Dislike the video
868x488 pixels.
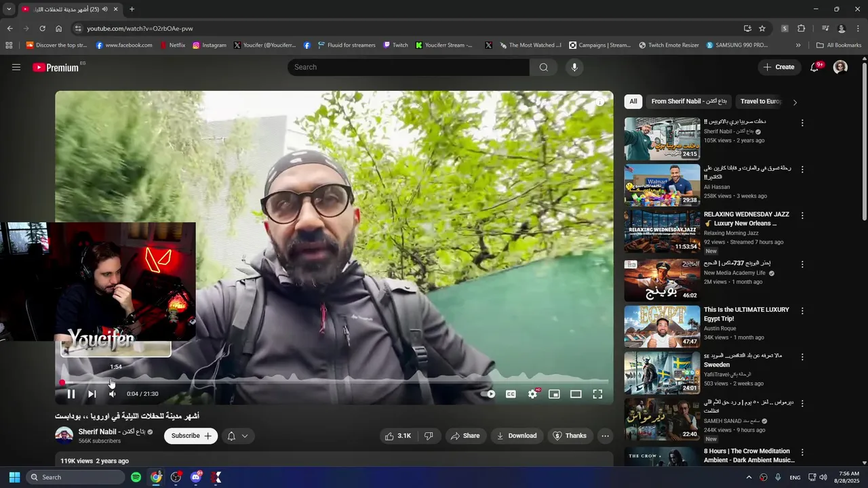click(x=429, y=436)
